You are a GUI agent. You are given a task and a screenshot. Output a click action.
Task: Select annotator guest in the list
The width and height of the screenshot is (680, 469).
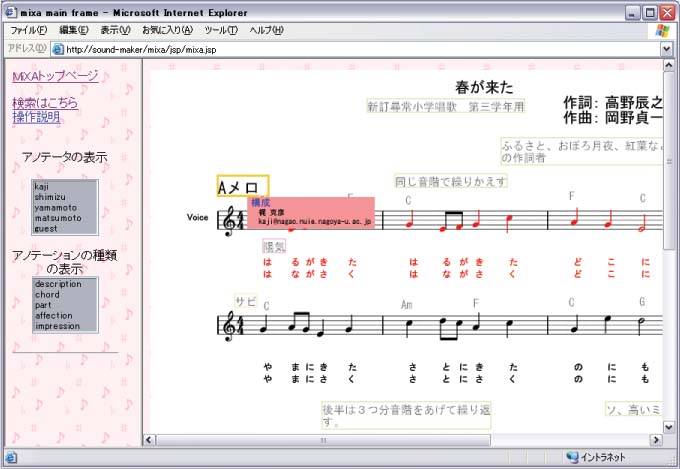point(65,228)
